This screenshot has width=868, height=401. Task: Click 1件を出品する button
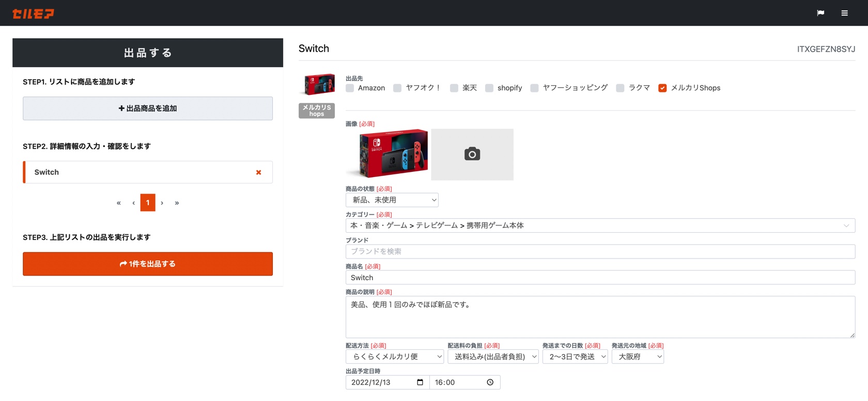click(148, 264)
